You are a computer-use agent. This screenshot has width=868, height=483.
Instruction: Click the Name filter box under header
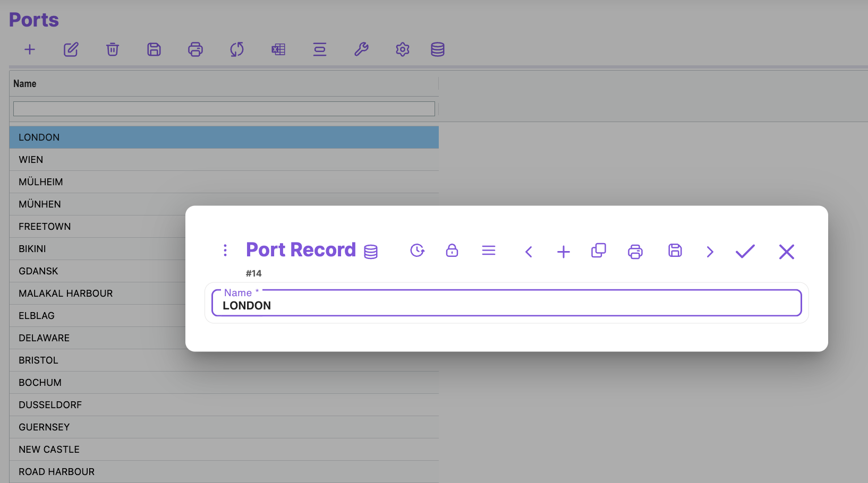(x=224, y=109)
